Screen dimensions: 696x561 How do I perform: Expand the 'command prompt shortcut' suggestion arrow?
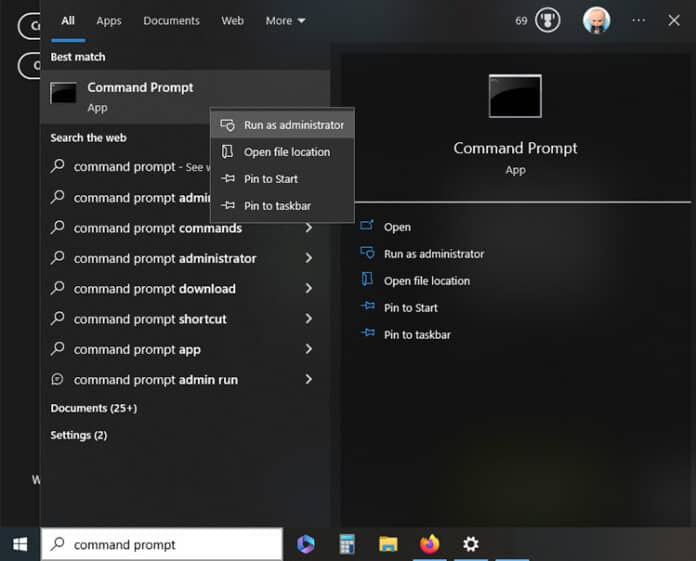coord(308,319)
